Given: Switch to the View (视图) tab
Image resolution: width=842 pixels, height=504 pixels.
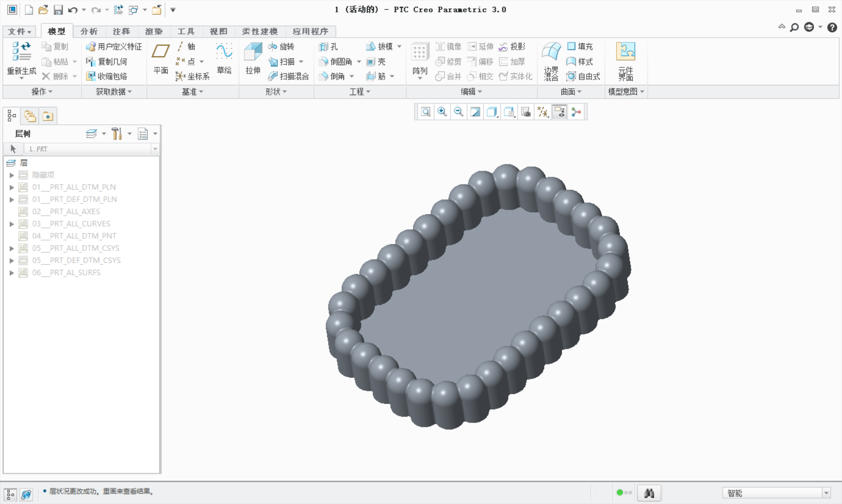Looking at the screenshot, I should point(218,31).
